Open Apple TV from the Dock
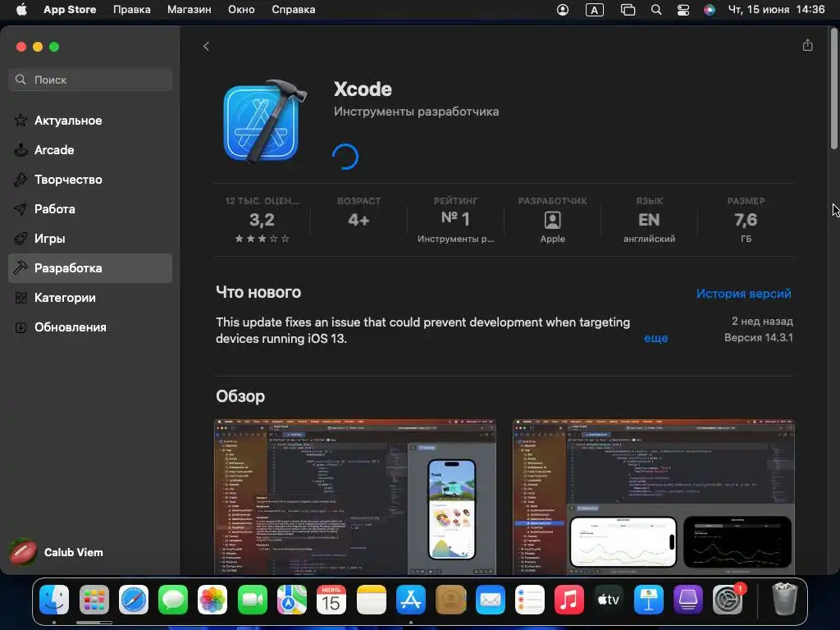 [609, 600]
